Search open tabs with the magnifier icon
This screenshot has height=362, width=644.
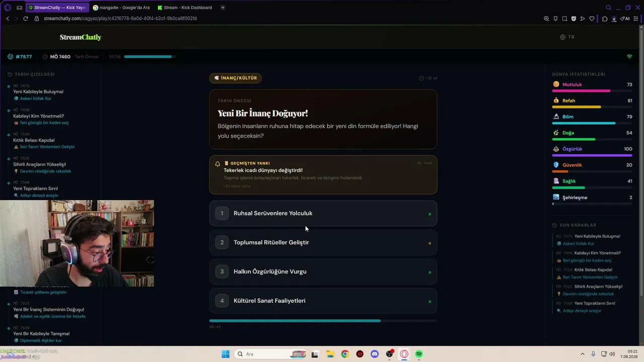pos(608,8)
